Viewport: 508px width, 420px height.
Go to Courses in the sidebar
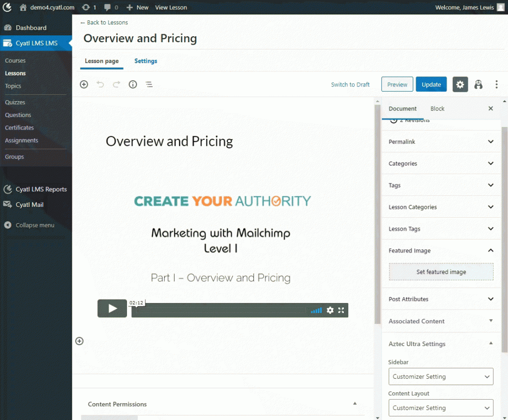click(15, 60)
